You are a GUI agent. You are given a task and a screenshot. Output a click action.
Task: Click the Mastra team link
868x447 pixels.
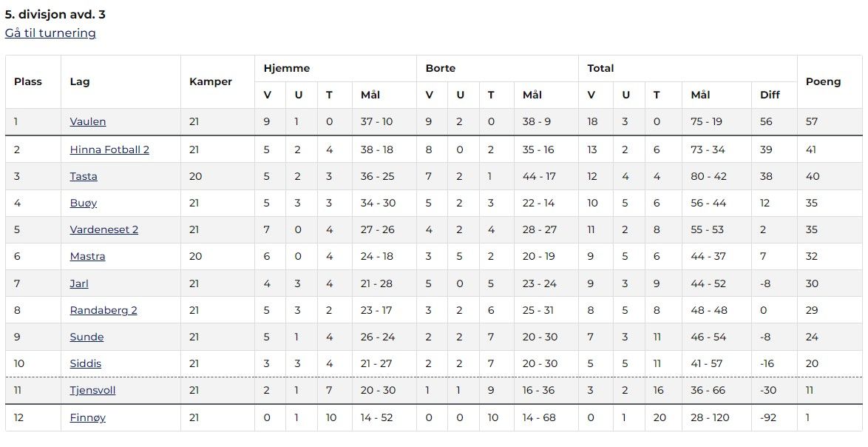pos(87,256)
